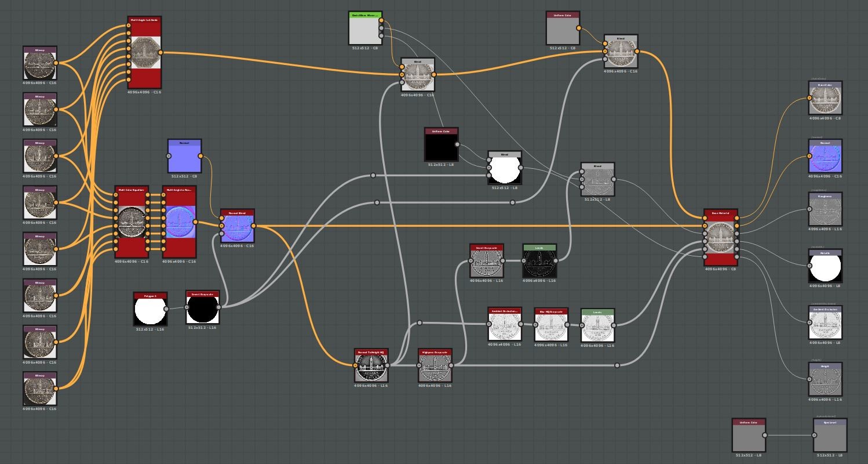Select the Normal To Height HQ node
Screen dimensions: 868x464
tap(371, 365)
